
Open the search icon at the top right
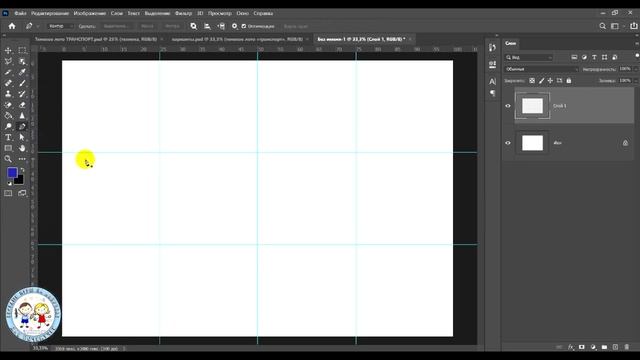pyautogui.click(x=602, y=26)
